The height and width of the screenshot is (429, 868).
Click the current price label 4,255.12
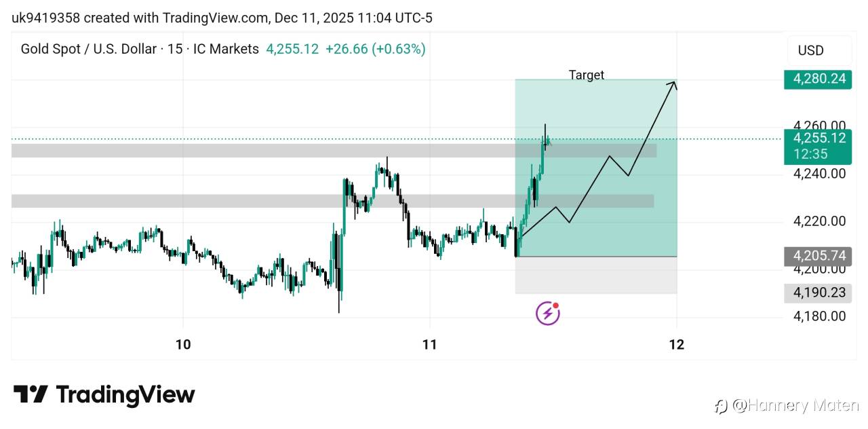coord(818,138)
